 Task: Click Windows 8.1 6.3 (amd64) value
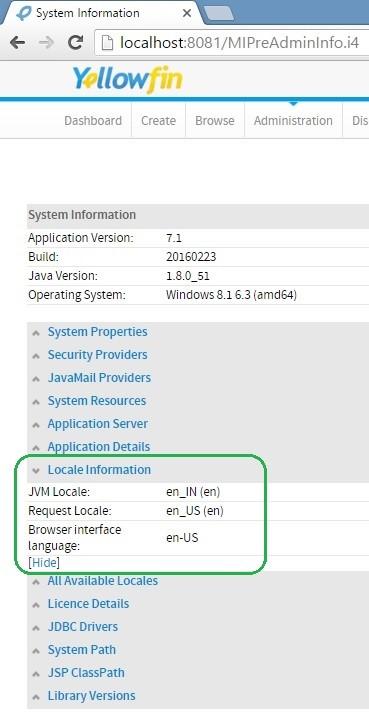[231, 295]
